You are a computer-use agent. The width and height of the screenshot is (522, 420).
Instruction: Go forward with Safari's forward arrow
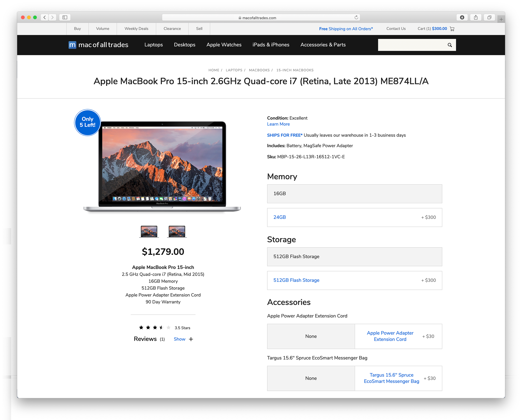click(x=52, y=17)
